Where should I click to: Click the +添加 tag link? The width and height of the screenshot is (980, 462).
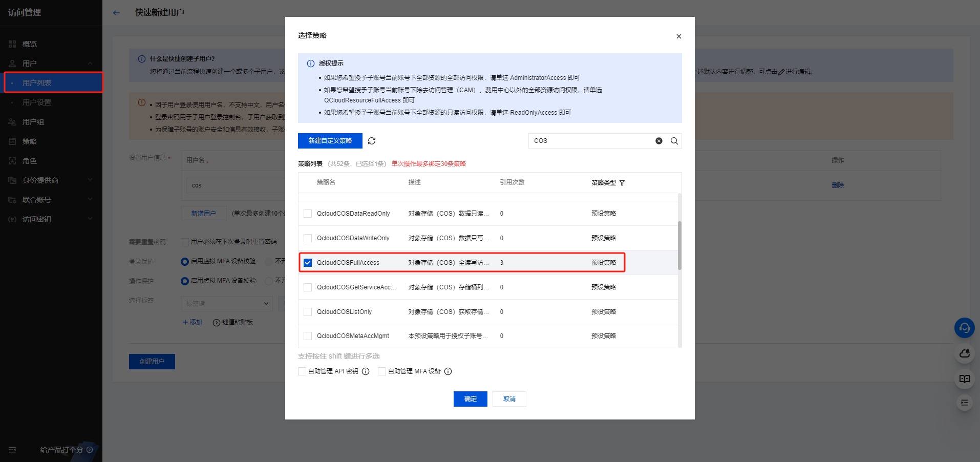(193, 322)
